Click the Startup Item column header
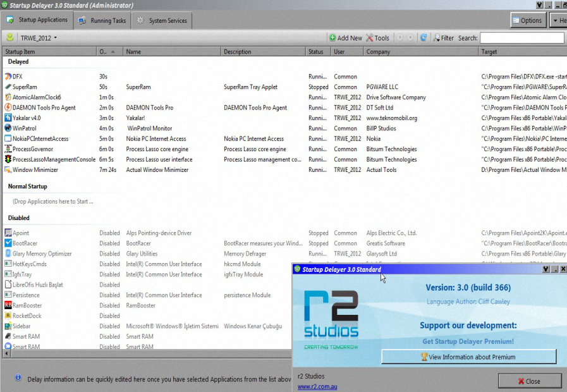This screenshot has width=567, height=392. coord(49,52)
